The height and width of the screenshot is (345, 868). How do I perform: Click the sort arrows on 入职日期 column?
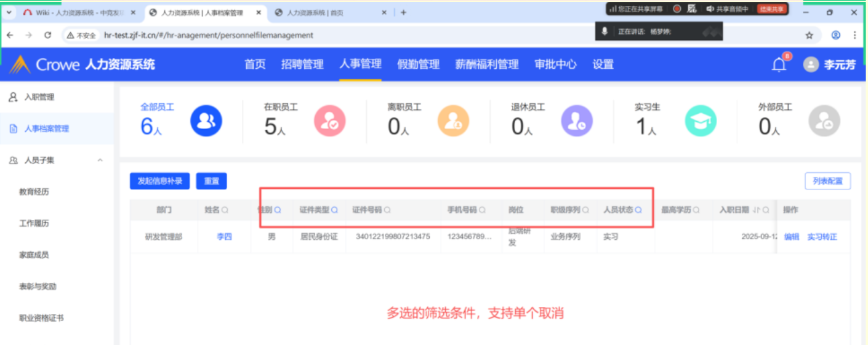point(756,210)
